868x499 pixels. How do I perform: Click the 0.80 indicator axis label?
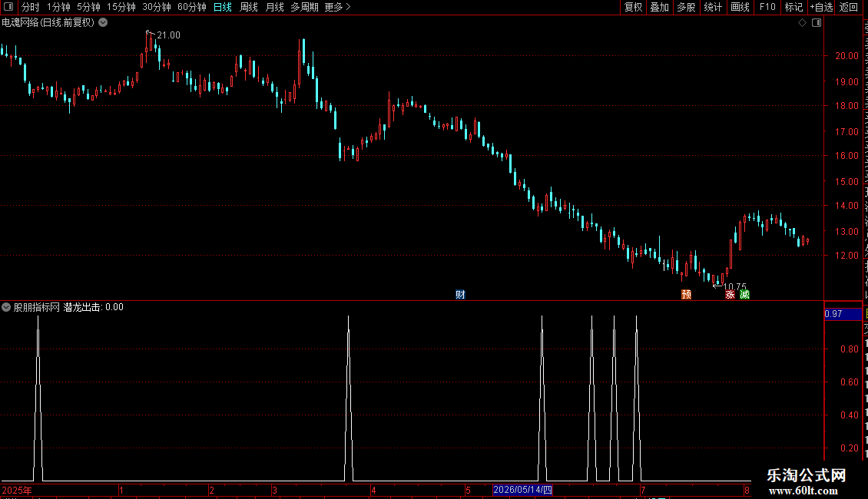(x=849, y=349)
